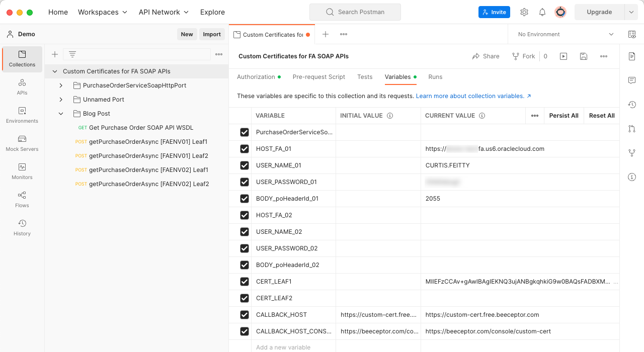
Task: Save the collection with the save icon
Action: (x=583, y=56)
